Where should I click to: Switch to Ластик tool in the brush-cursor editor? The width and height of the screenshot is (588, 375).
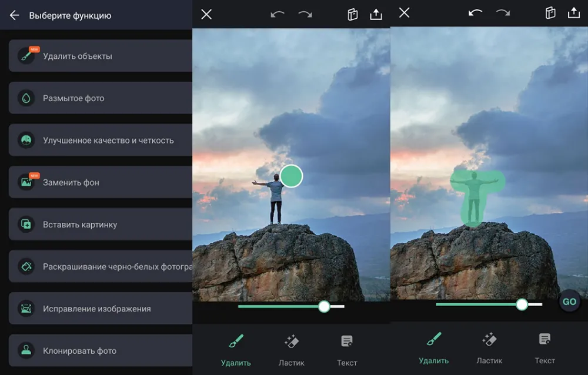(292, 350)
